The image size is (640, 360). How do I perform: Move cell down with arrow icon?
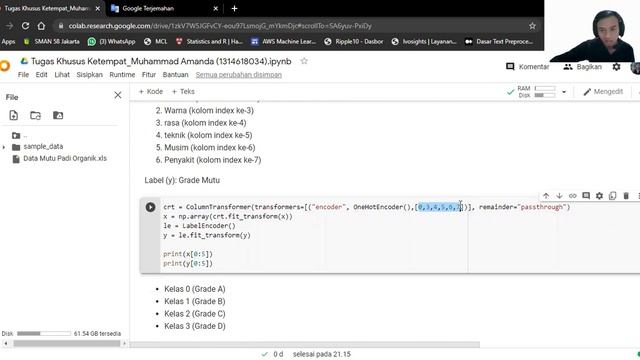pyautogui.click(x=559, y=196)
